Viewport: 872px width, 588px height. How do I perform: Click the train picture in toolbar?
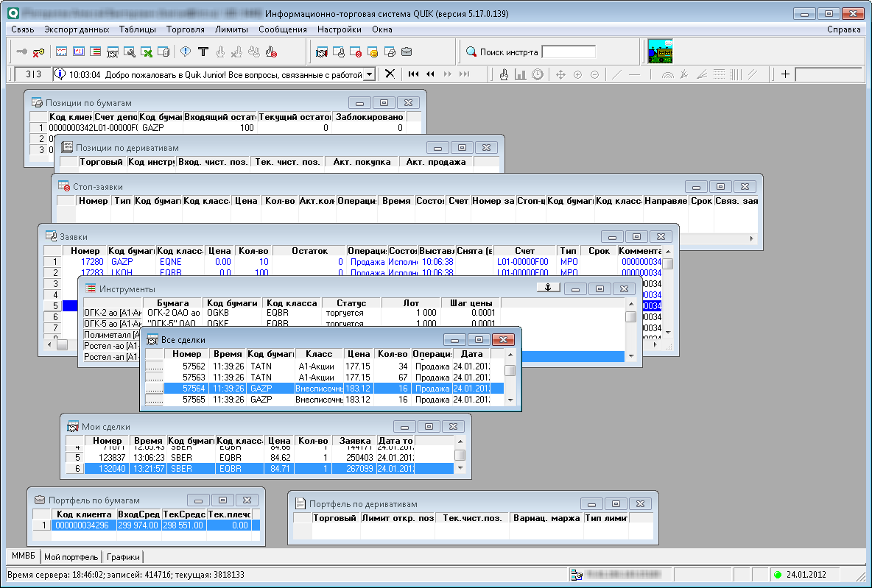tap(660, 51)
